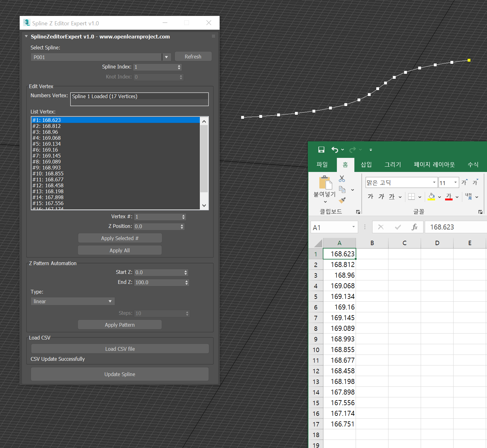Click the increase font size icon
This screenshot has width=487, height=448.
[464, 182]
